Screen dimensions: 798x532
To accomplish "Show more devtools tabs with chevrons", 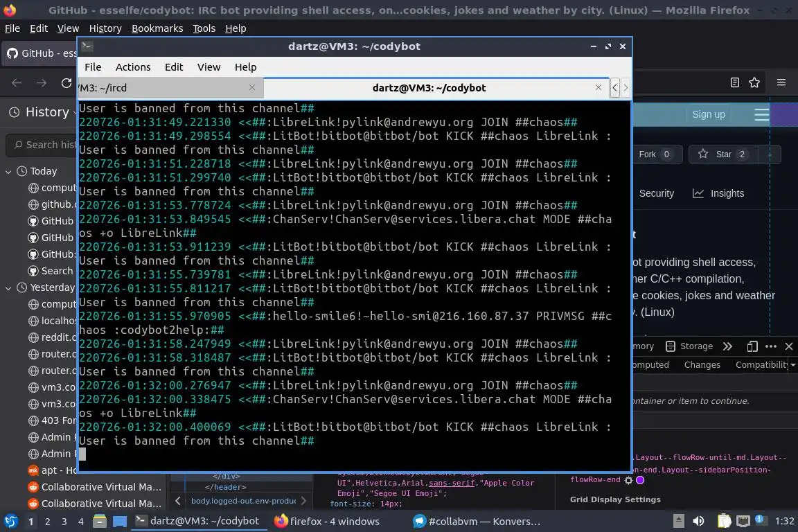I will pos(728,346).
